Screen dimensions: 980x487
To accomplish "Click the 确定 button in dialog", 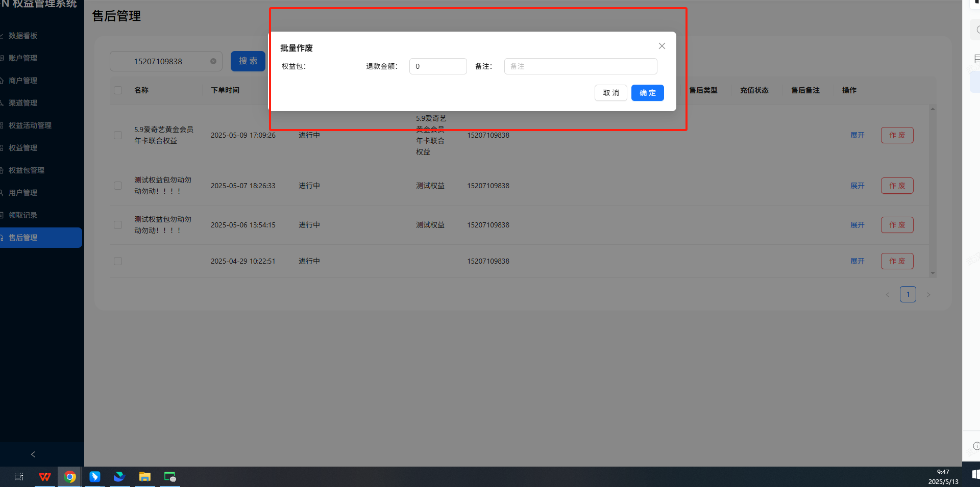I will click(x=647, y=93).
